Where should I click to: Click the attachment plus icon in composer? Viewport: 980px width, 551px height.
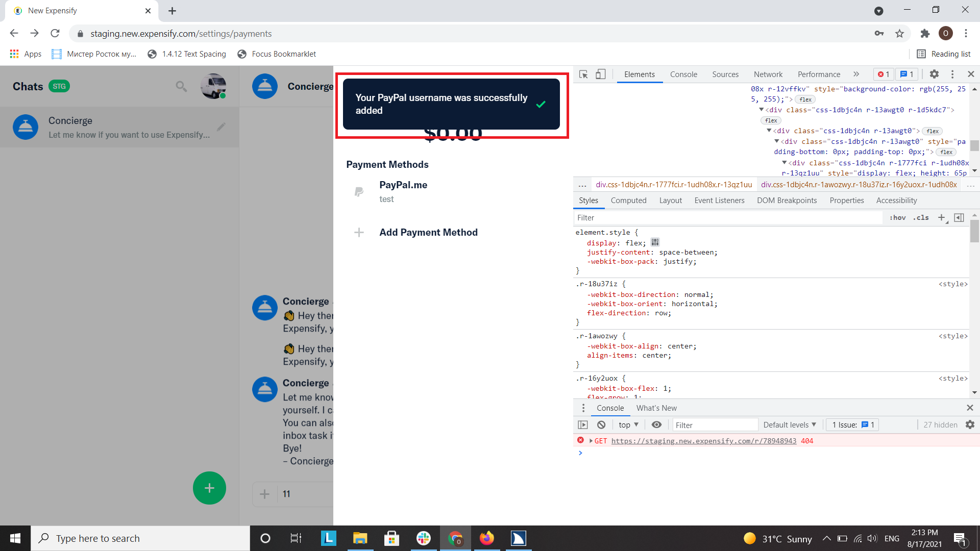[x=264, y=494]
